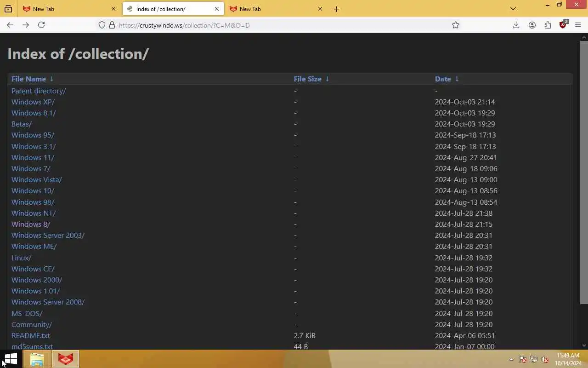Open the Windows ME/ folder
Screen dimensions: 588x368
(34, 247)
